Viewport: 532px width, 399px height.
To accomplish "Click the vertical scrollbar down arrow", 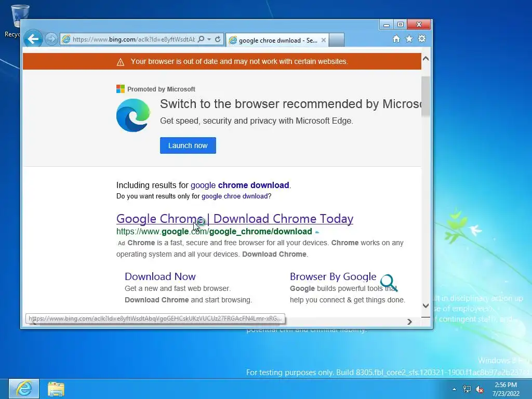I will point(425,305).
